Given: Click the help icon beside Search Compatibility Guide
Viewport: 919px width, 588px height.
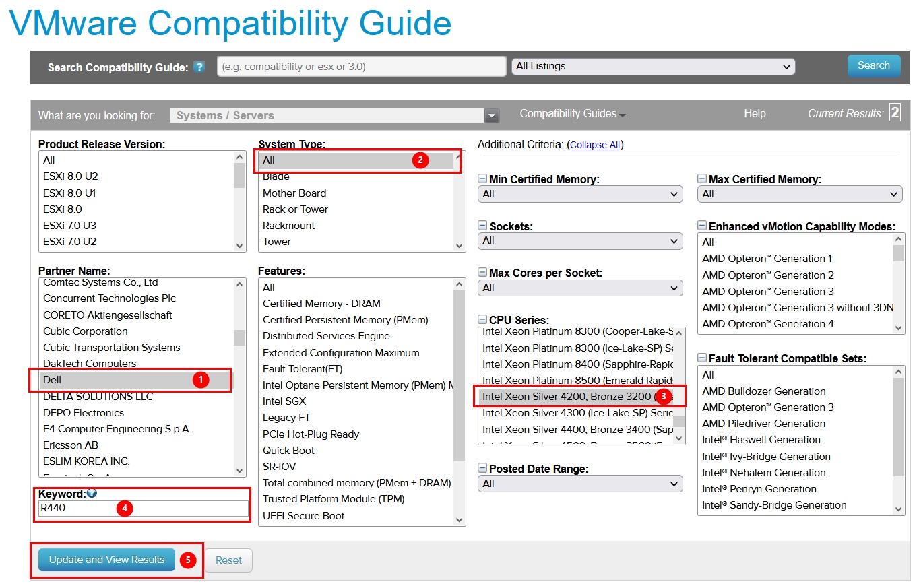Looking at the screenshot, I should pyautogui.click(x=199, y=67).
